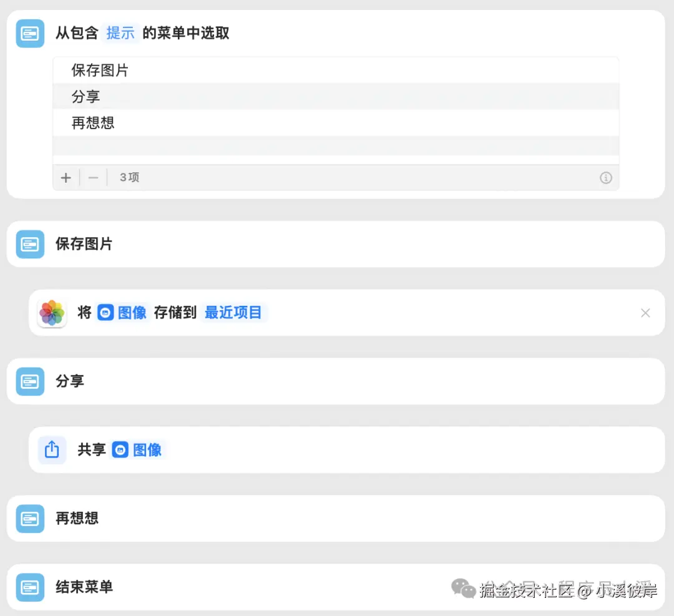This screenshot has height=616, width=674.
Task: Click the Photos app icon in the save action
Action: click(x=52, y=313)
